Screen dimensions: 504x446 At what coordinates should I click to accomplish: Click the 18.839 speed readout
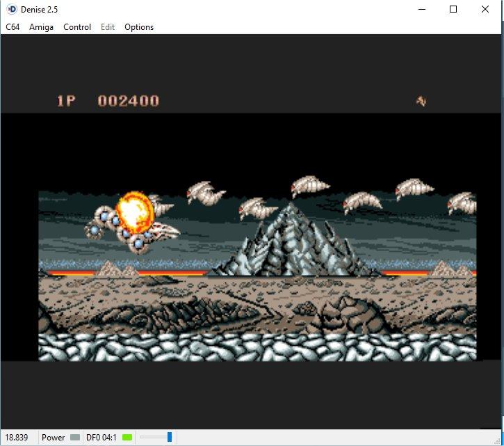(x=17, y=438)
